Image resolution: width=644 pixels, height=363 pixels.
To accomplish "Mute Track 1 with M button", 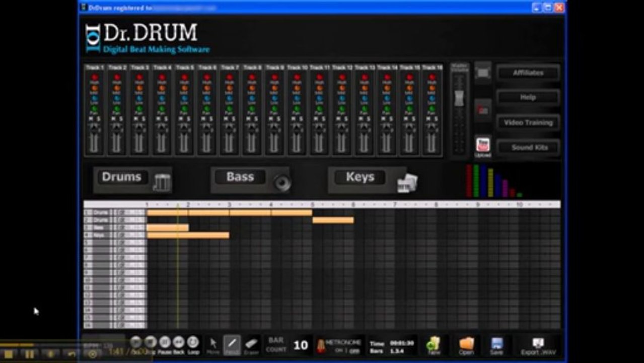I will pyautogui.click(x=91, y=119).
